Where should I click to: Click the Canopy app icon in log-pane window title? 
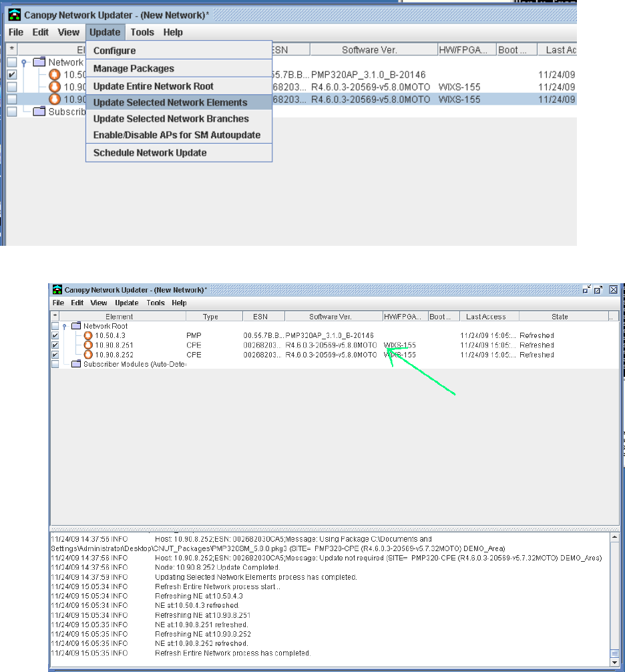57,290
